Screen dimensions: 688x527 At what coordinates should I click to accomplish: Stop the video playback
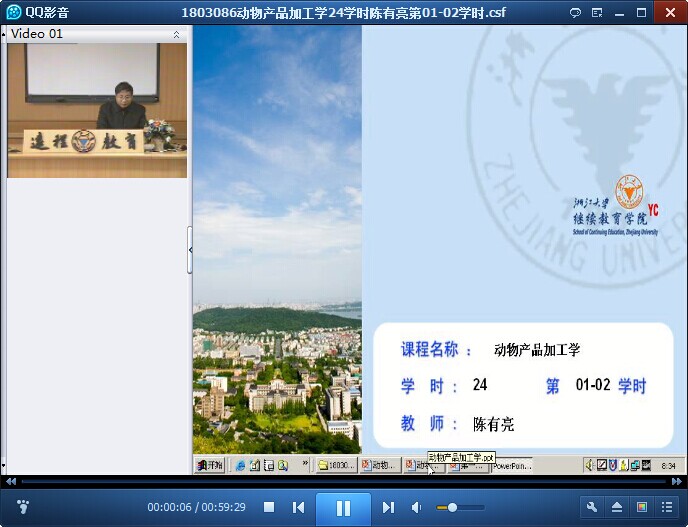[269, 507]
